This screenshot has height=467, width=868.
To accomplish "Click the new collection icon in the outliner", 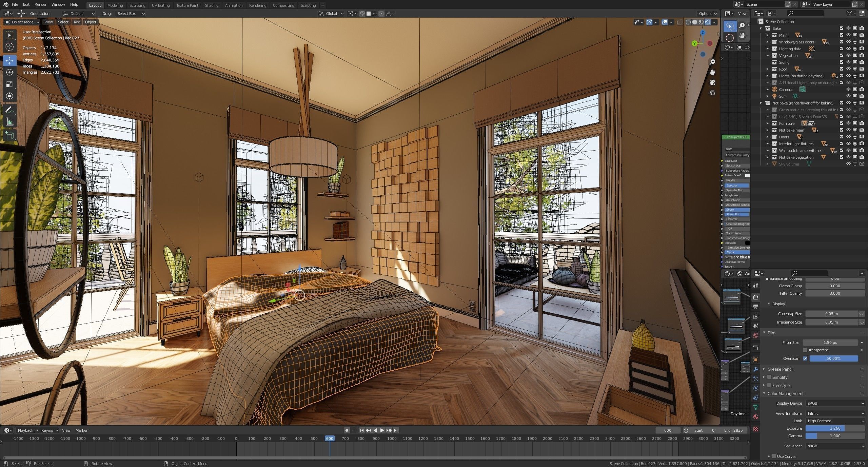I will [862, 13].
